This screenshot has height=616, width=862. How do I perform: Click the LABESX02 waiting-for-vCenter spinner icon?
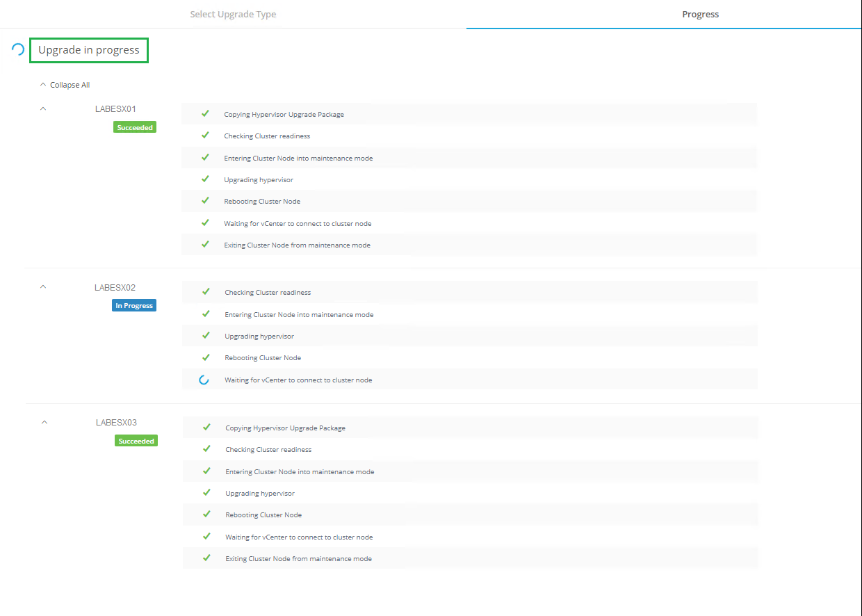point(204,380)
